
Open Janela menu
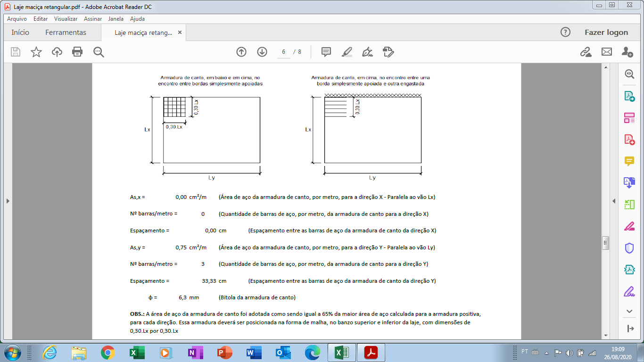click(116, 19)
